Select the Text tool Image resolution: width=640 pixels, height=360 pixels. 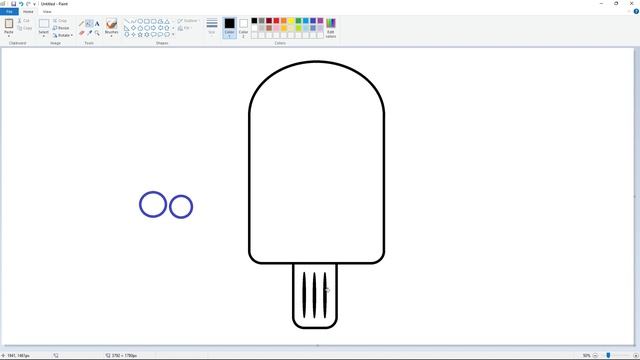(97, 24)
